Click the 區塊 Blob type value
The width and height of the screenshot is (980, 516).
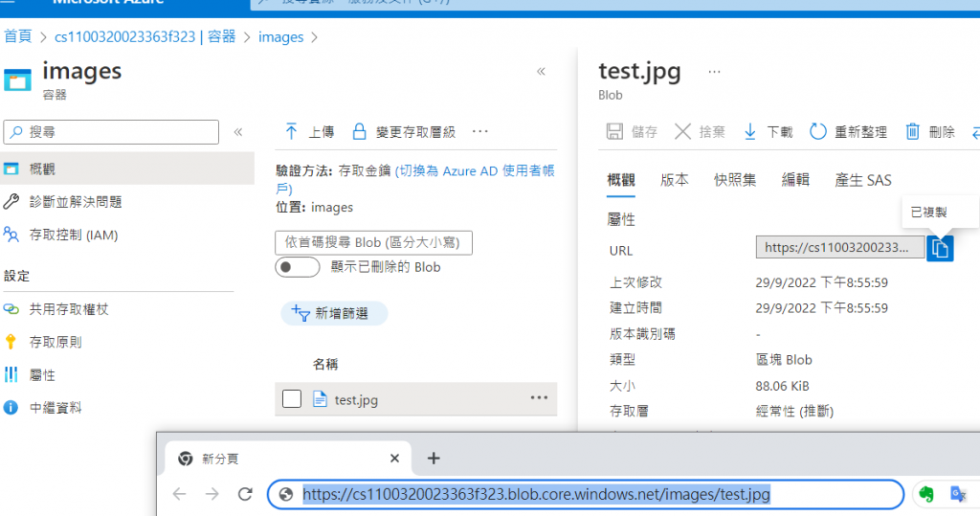[x=784, y=360]
